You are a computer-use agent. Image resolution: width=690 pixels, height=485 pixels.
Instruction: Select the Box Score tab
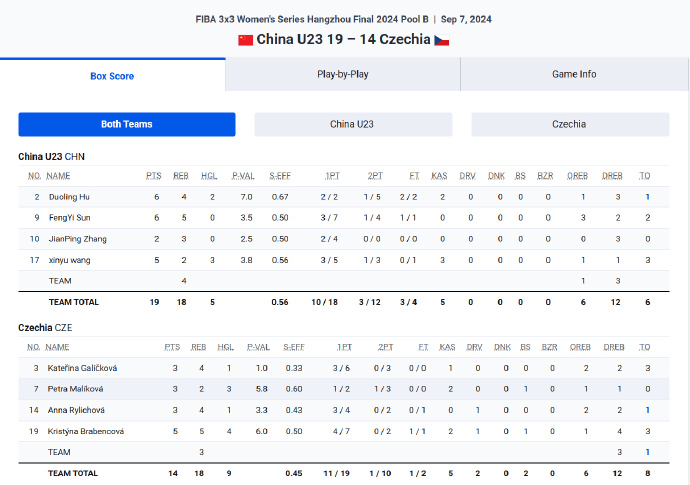112,76
